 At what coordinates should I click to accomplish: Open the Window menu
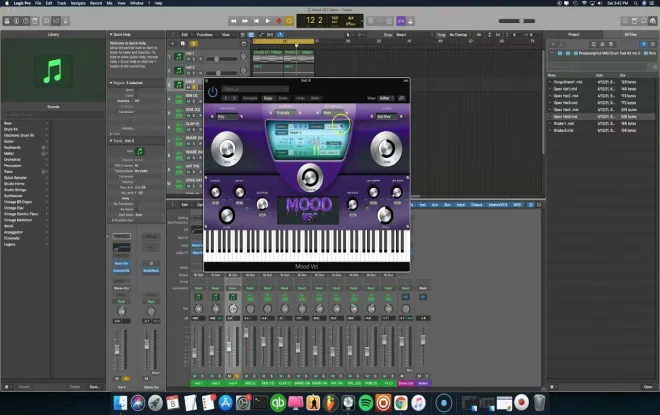136,3
